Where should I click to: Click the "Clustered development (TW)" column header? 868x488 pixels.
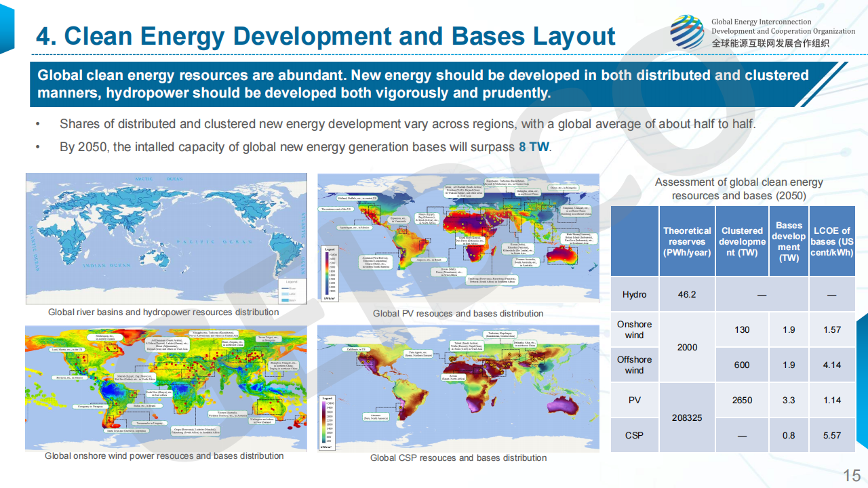pyautogui.click(x=742, y=241)
